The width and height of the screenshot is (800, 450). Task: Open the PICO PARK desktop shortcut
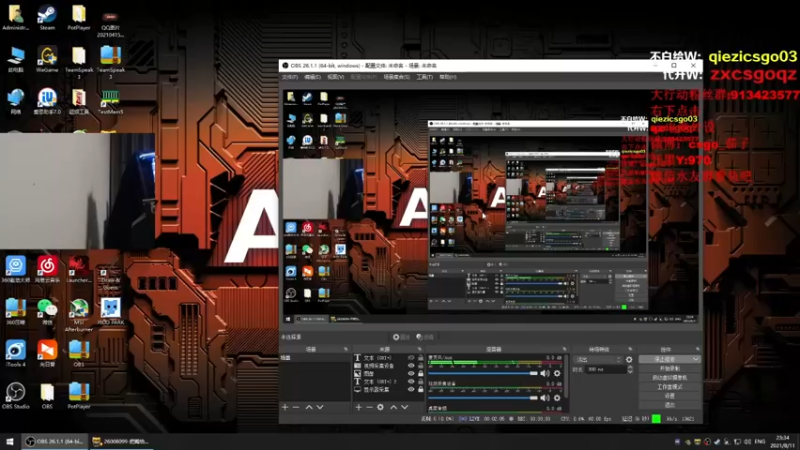click(110, 311)
